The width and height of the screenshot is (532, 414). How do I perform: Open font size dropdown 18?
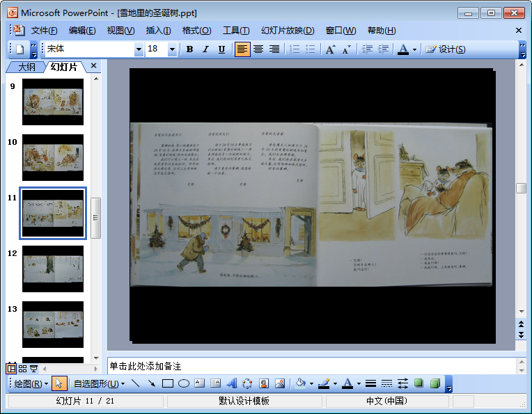[173, 49]
